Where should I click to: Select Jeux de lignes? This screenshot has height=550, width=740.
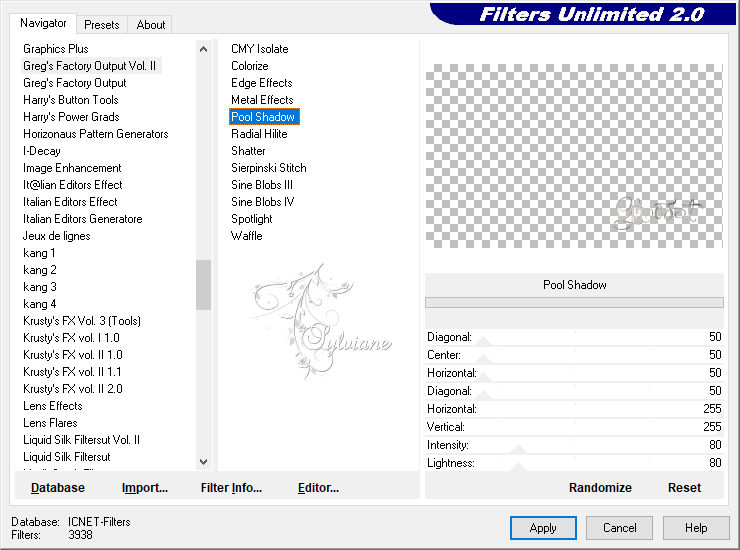coord(57,236)
